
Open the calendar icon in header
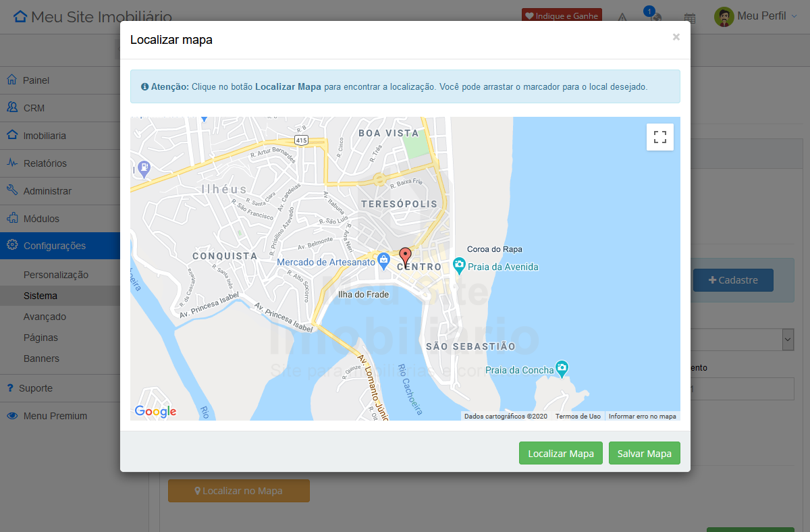pos(690,18)
